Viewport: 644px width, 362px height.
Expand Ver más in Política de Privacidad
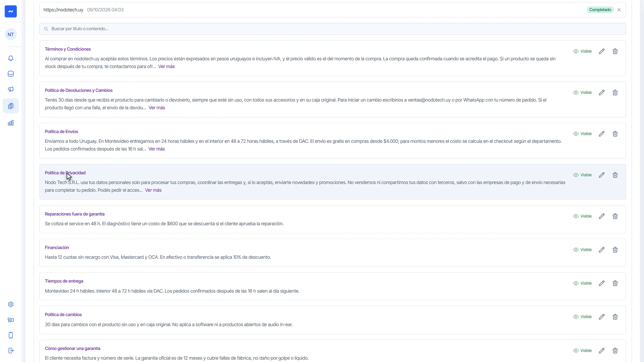point(153,190)
